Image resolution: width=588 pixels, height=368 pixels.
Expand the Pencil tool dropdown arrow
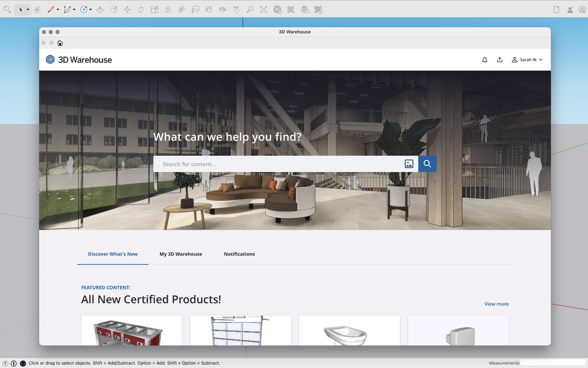coord(58,10)
